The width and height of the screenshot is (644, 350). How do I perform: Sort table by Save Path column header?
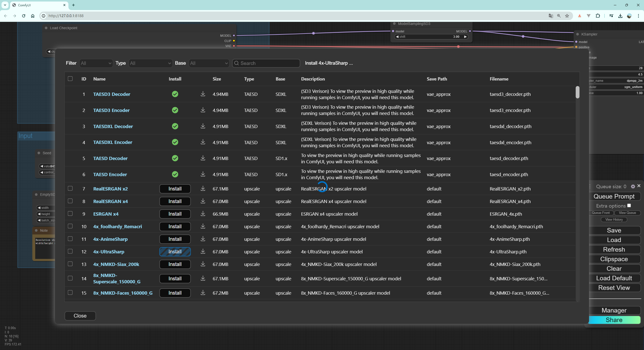point(437,79)
